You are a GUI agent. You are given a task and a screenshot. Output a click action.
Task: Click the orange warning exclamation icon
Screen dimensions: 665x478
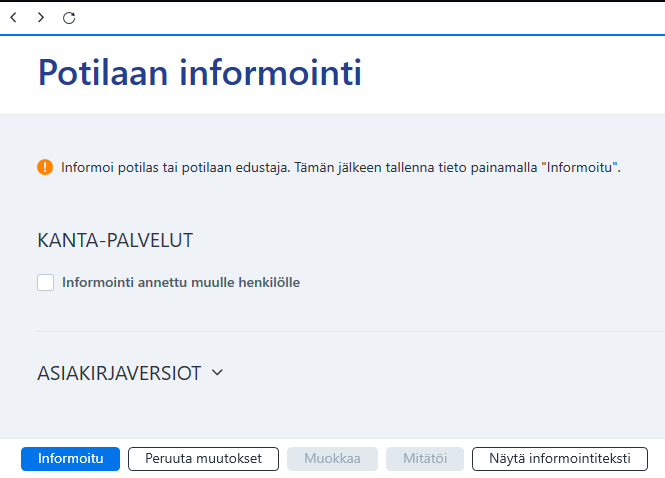[x=45, y=167]
